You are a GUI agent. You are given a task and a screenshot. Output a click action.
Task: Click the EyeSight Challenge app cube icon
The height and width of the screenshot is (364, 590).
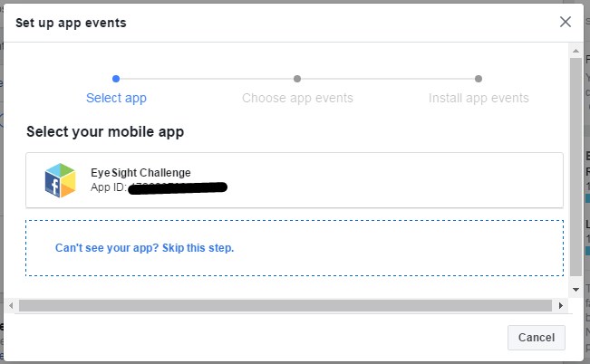tap(60, 180)
